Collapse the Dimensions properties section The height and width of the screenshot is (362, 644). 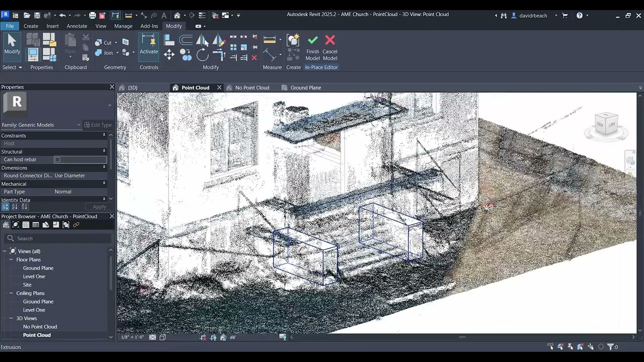(x=104, y=167)
